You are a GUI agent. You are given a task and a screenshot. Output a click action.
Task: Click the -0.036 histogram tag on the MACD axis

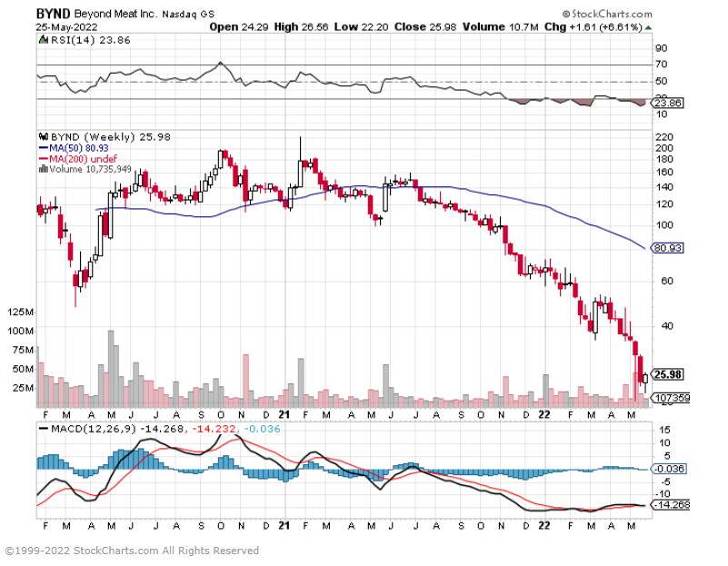point(668,469)
